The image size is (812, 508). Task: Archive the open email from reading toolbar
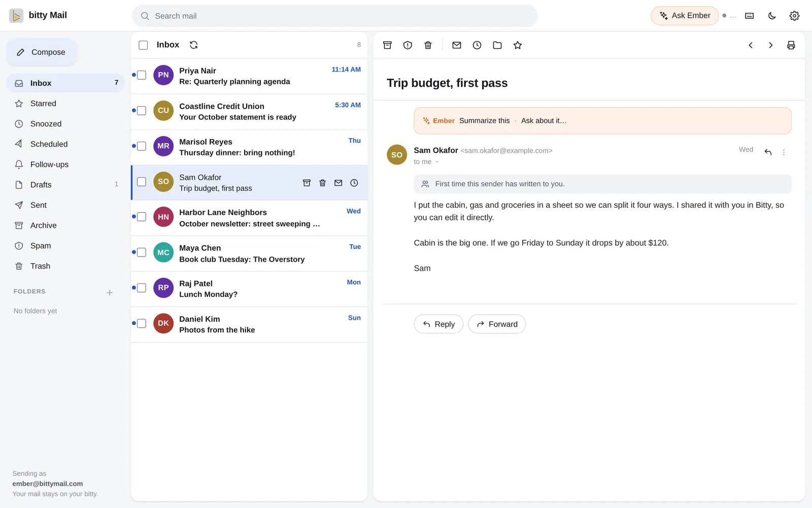[387, 45]
